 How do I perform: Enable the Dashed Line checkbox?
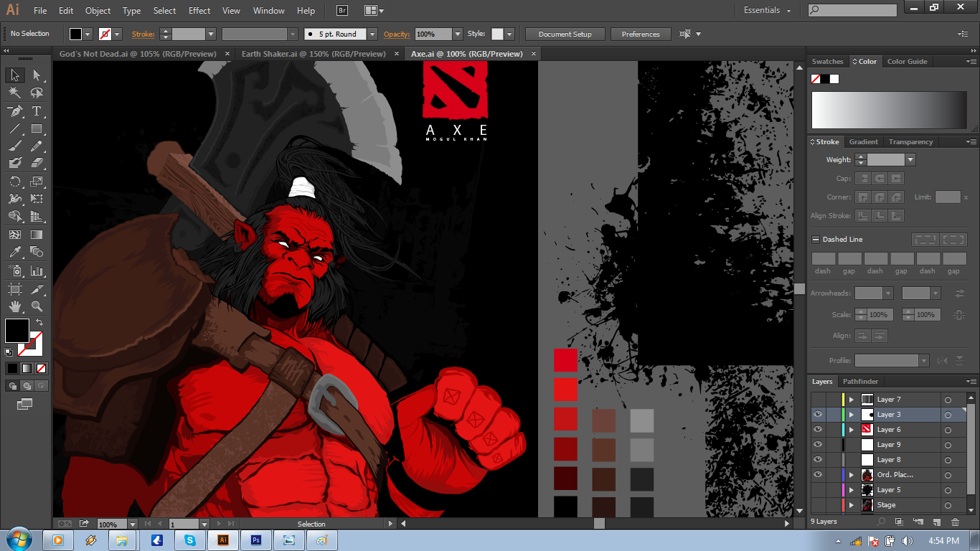point(816,240)
